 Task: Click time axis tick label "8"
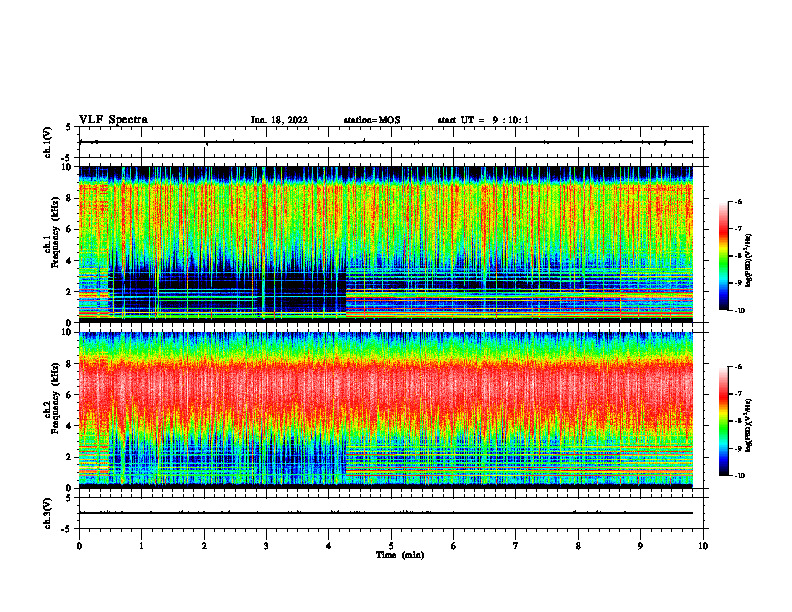coord(578,546)
